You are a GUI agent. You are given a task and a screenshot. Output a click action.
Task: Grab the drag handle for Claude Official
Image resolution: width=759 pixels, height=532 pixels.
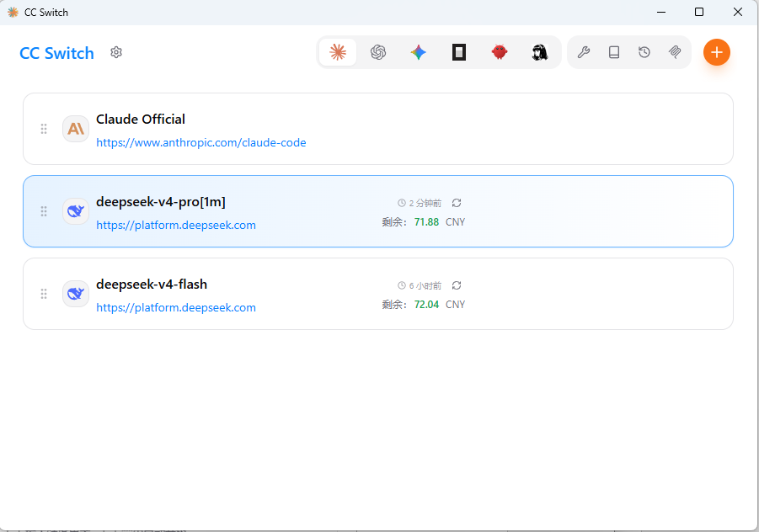pyautogui.click(x=44, y=129)
